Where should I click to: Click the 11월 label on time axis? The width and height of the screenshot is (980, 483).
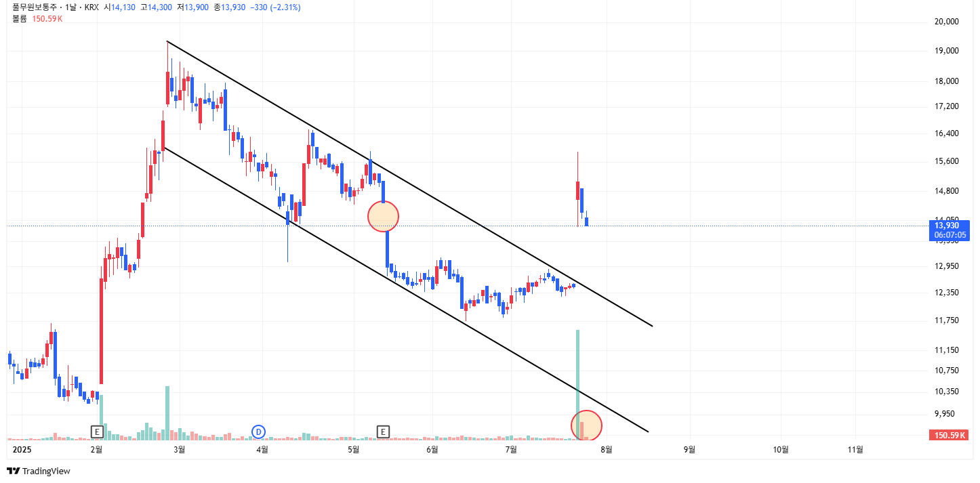(856, 448)
